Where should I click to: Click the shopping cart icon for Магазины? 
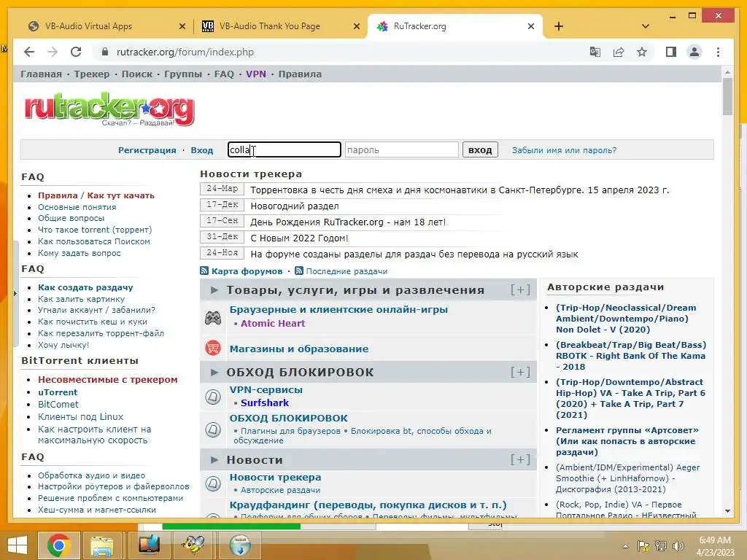(x=213, y=348)
